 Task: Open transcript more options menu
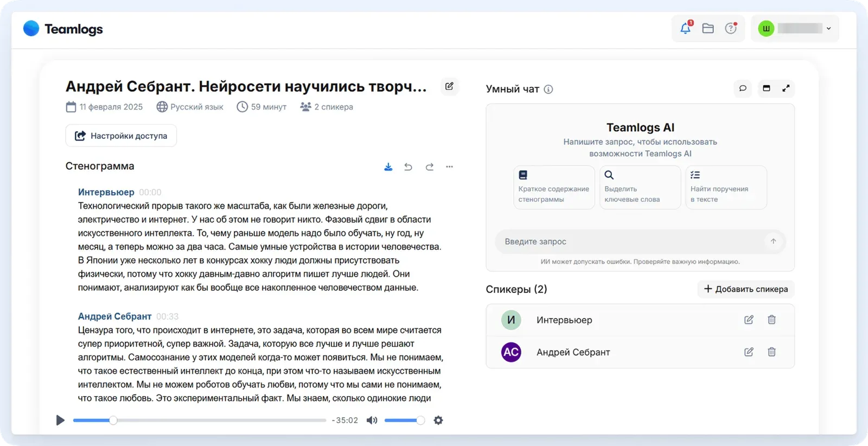[x=449, y=167]
